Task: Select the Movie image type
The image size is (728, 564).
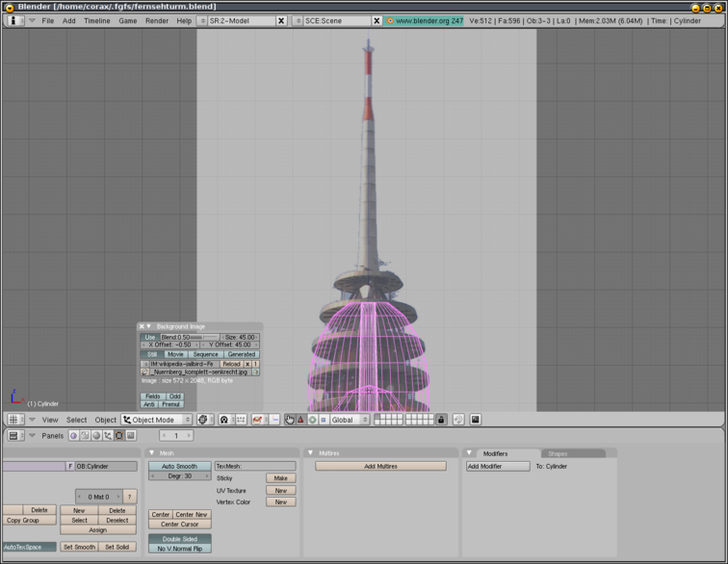Action: [x=175, y=354]
